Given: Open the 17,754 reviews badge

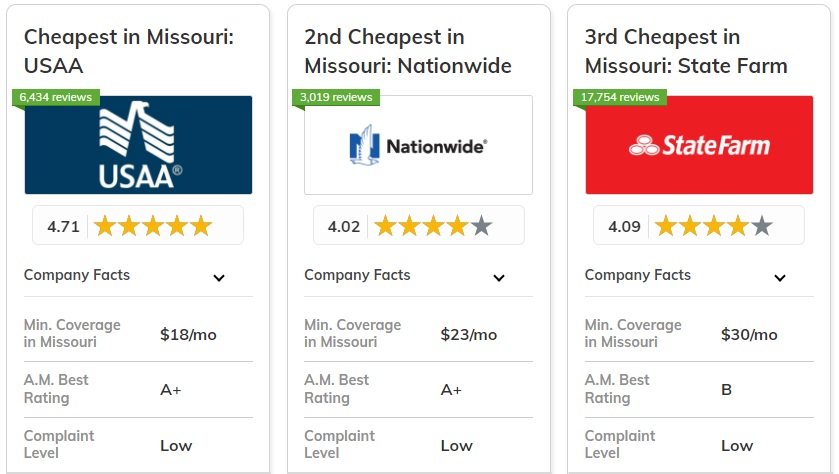Looking at the screenshot, I should [x=619, y=97].
